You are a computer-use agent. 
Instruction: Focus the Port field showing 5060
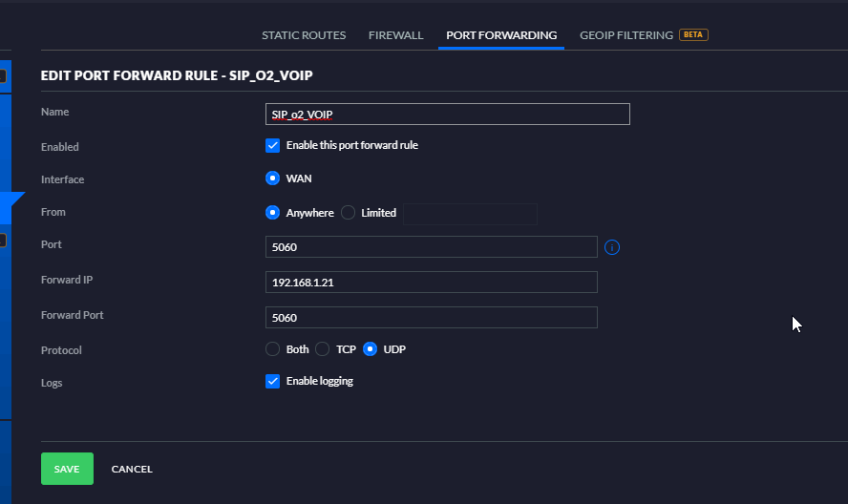[x=431, y=247]
